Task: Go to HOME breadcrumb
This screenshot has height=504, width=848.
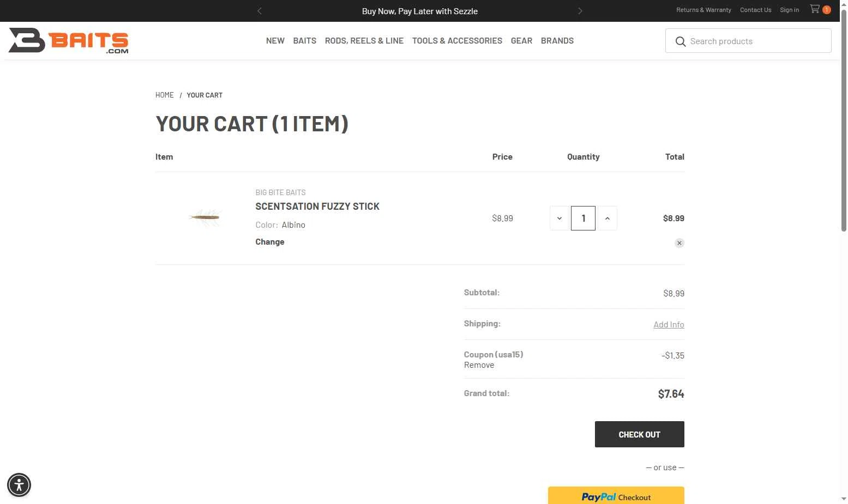Action: [x=165, y=95]
